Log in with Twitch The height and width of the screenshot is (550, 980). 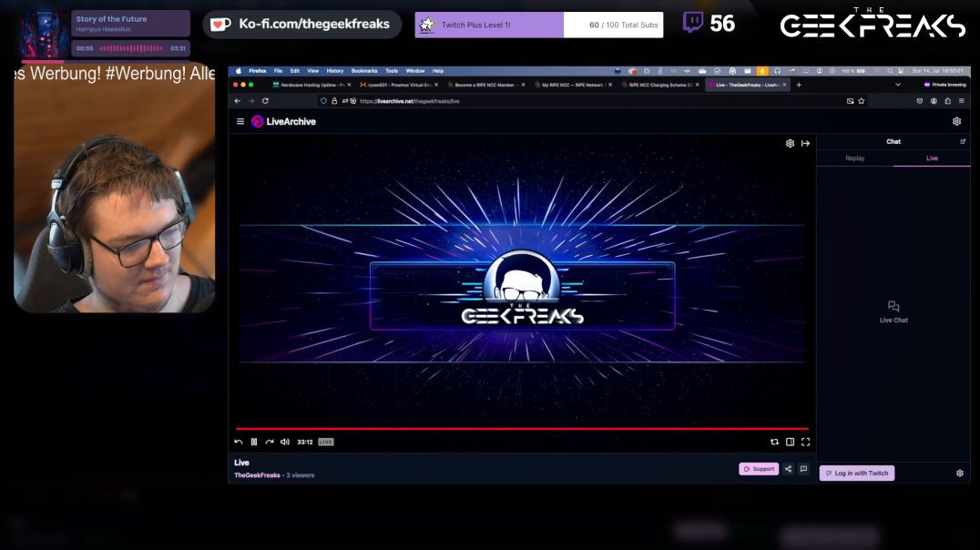click(857, 474)
